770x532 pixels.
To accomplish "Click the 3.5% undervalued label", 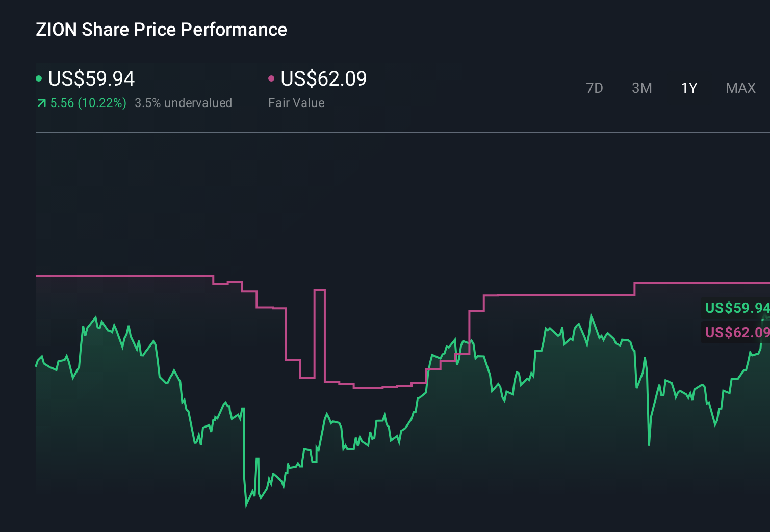I will [183, 102].
